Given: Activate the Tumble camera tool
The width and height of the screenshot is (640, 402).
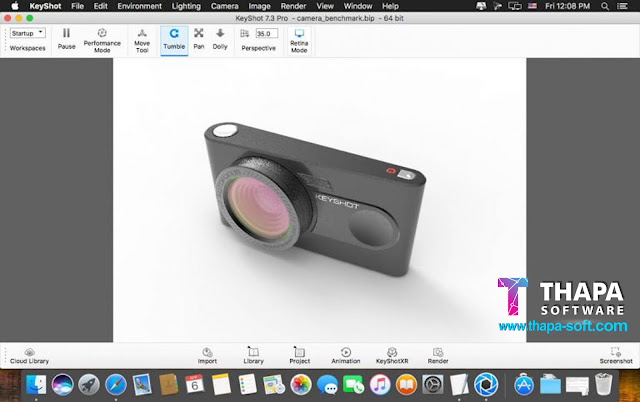Looking at the screenshot, I should tap(174, 39).
